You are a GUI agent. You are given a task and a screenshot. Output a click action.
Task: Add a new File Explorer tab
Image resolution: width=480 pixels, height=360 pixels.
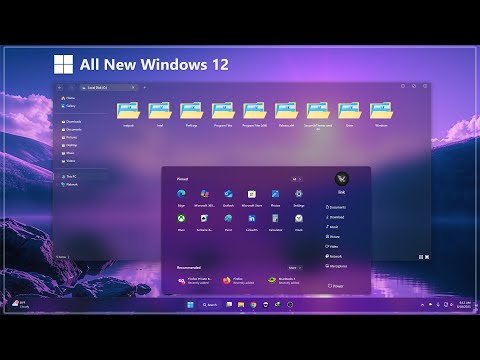click(x=144, y=88)
